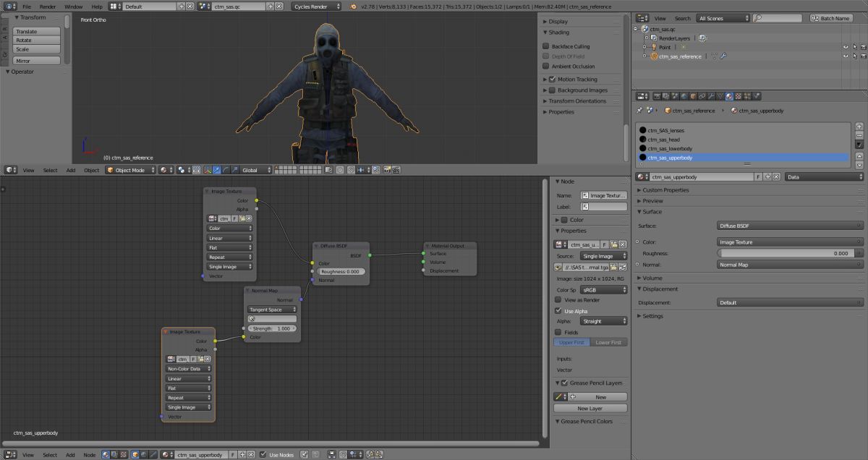Toggle Motion Tracking checkbox
Viewport: 868px width, 460px height.
[553, 79]
